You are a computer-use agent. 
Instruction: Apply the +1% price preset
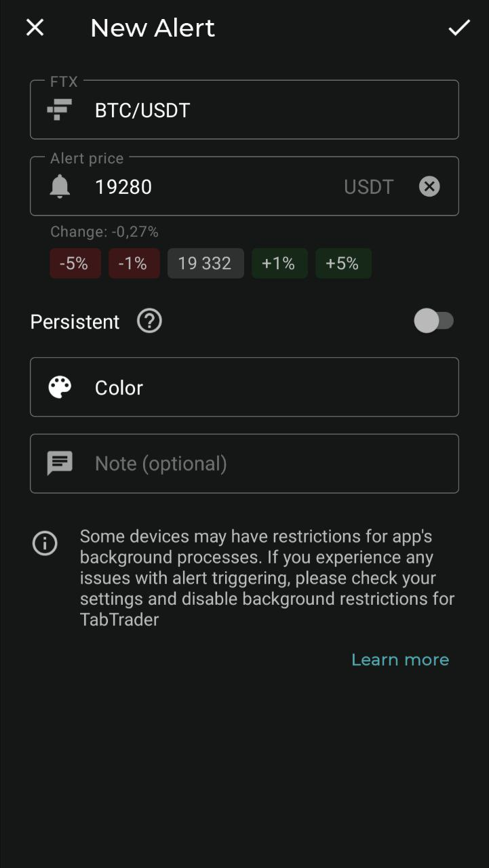pos(279,263)
